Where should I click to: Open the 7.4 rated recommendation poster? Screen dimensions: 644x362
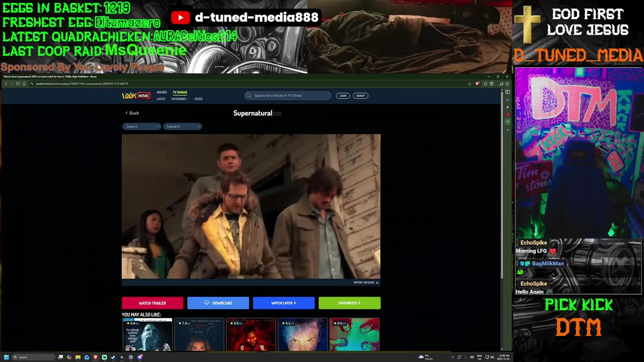point(199,335)
